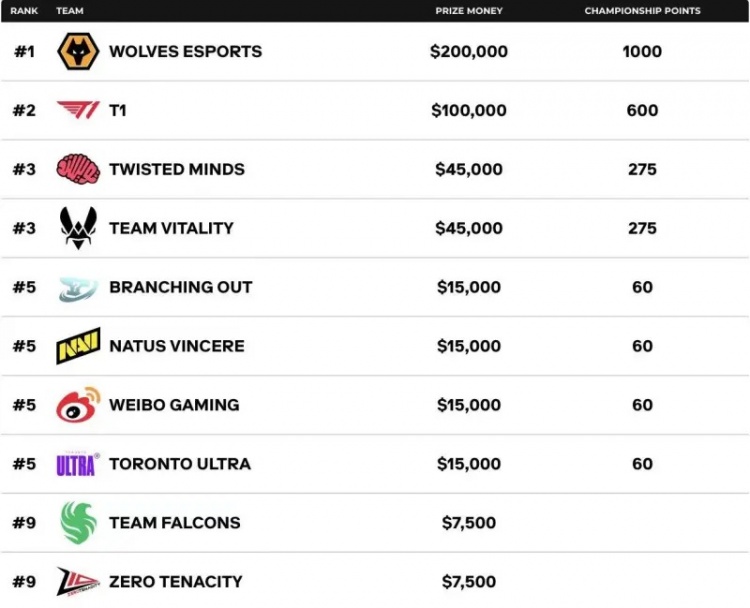The height and width of the screenshot is (608, 750).
Task: Click the purple Toronto Ultra logo
Action: pyautogui.click(x=78, y=464)
